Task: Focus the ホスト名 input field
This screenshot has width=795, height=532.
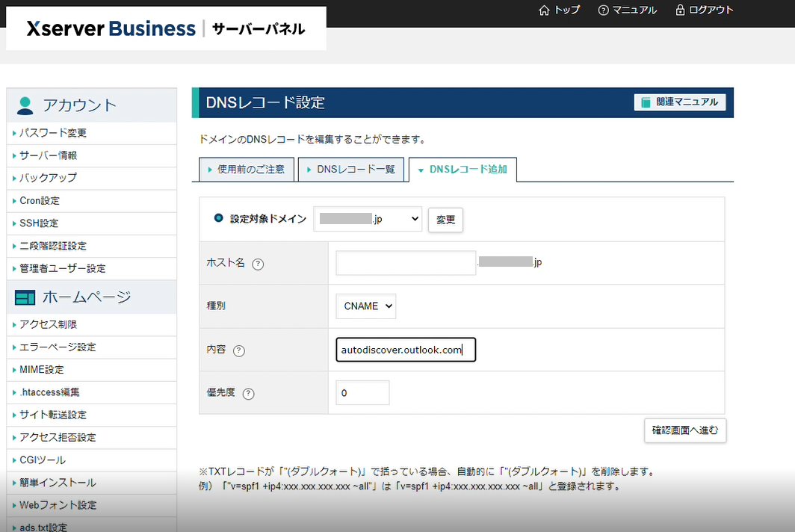Action: (406, 263)
